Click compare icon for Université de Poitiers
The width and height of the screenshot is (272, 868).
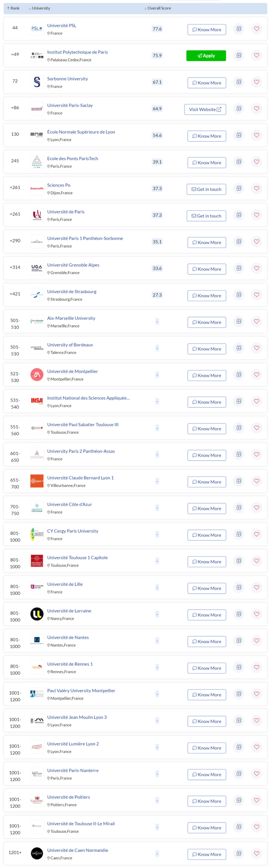(239, 800)
